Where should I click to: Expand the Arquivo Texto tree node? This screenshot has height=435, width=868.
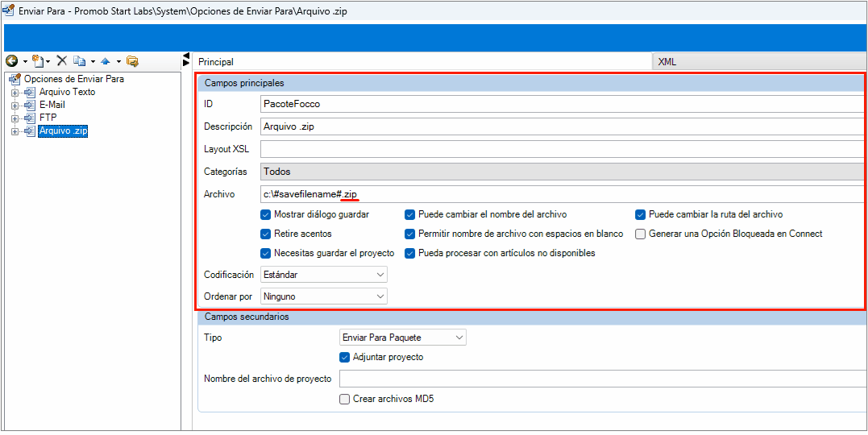(15, 93)
